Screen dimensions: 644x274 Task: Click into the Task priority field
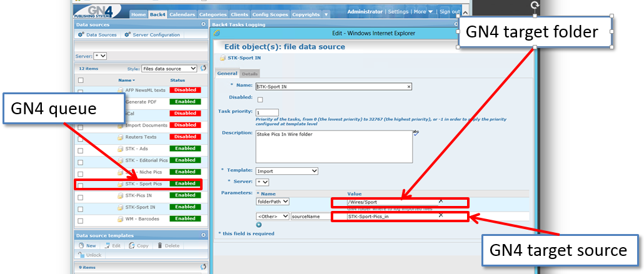tap(267, 112)
